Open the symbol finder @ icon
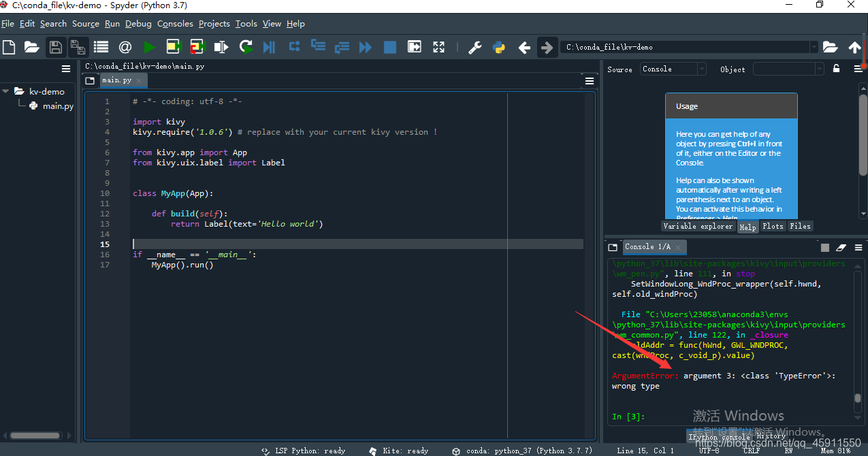Screen dimensions: 868x456 click(125, 47)
